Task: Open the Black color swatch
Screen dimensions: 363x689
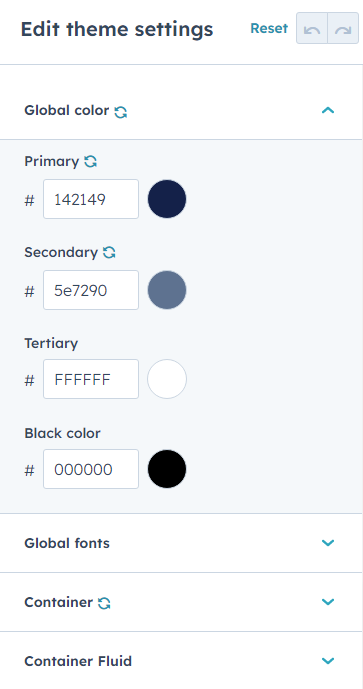Action: [x=167, y=469]
